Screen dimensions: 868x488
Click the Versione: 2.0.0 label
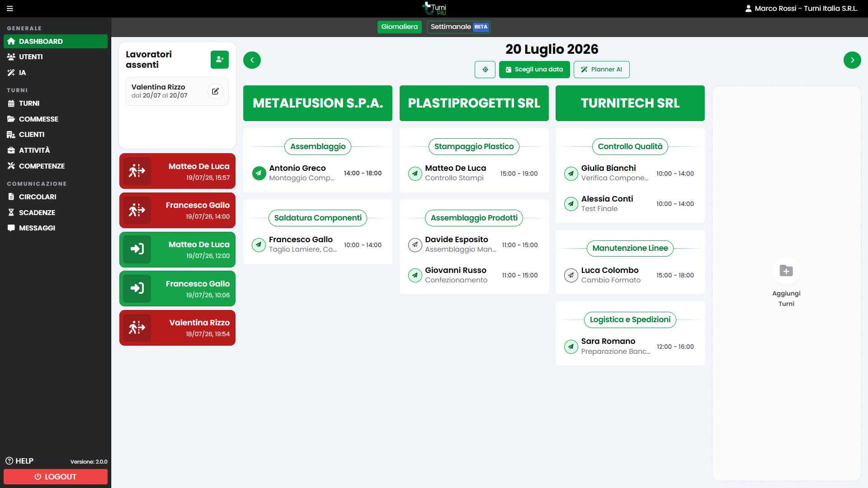pyautogui.click(x=89, y=462)
